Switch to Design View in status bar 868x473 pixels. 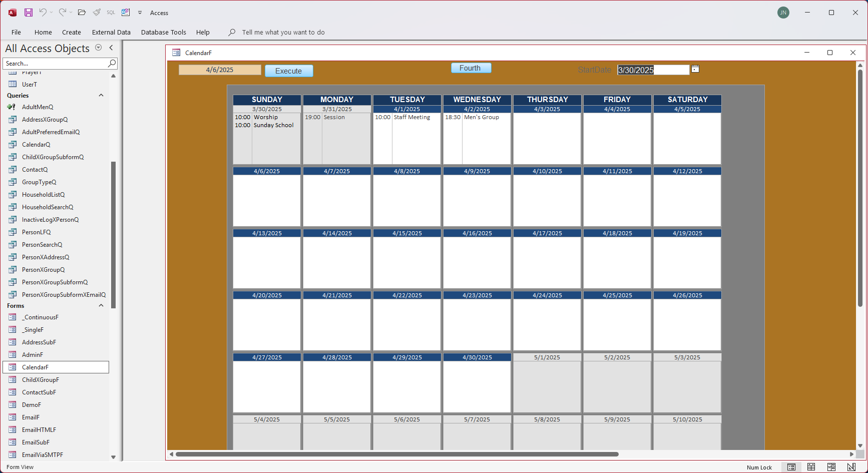pyautogui.click(x=851, y=467)
